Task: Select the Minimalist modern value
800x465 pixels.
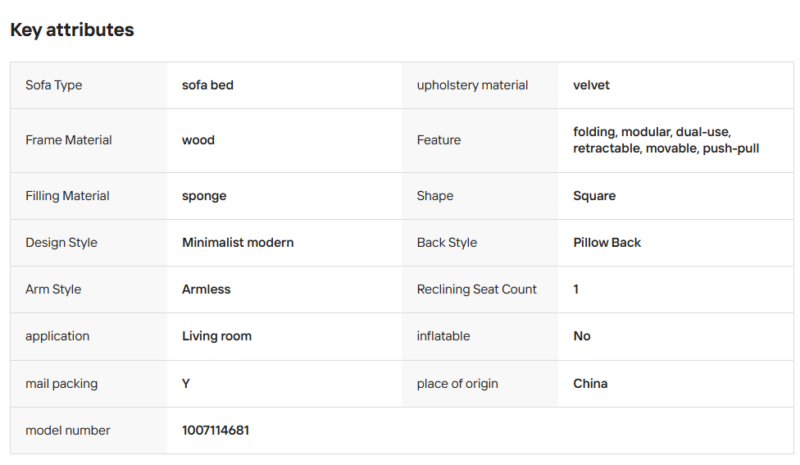Action: pos(238,243)
